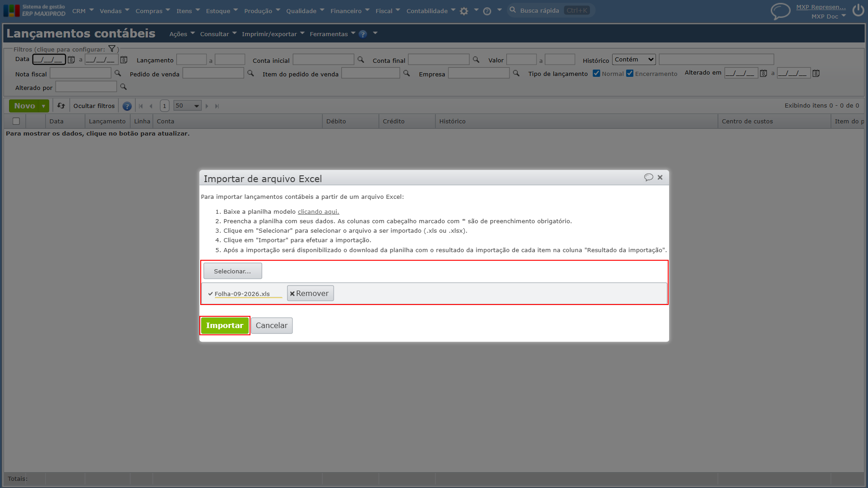The width and height of the screenshot is (868, 488).
Task: Open the Ferramentas menu
Action: point(332,34)
